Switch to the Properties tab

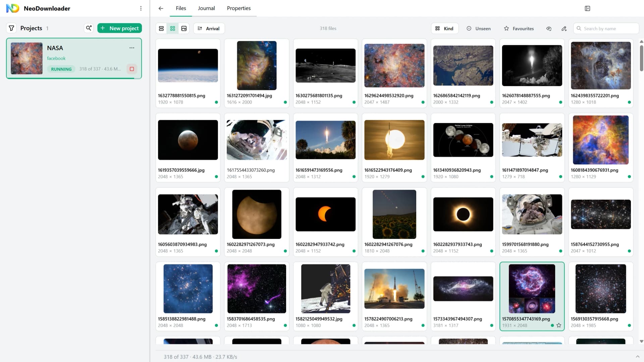(x=239, y=8)
